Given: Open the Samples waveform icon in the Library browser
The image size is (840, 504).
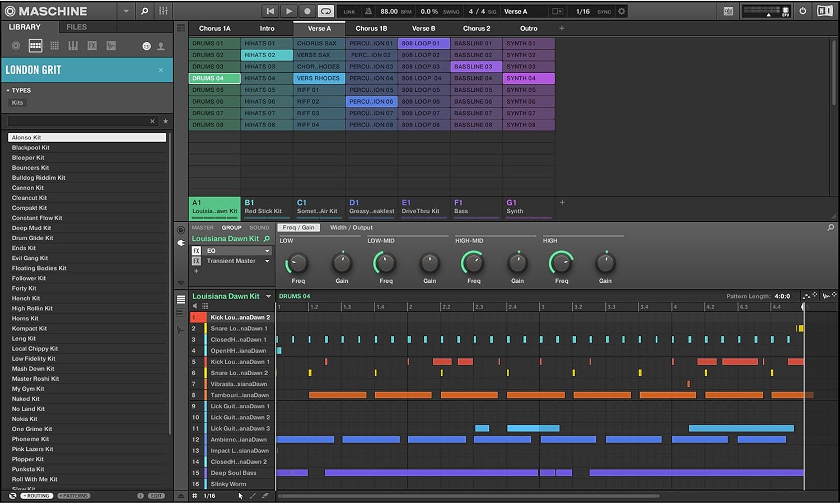Looking at the screenshot, I should (111, 45).
